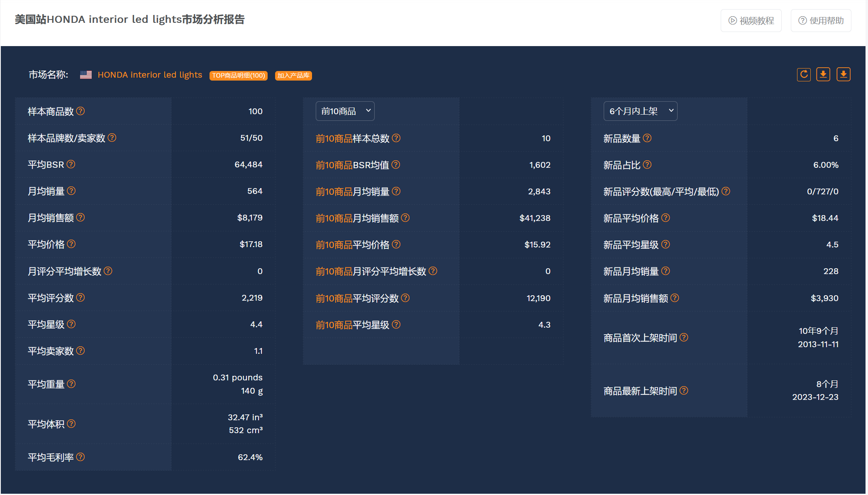The width and height of the screenshot is (868, 495).
Task: Click the 视频教程 button
Action: [751, 21]
